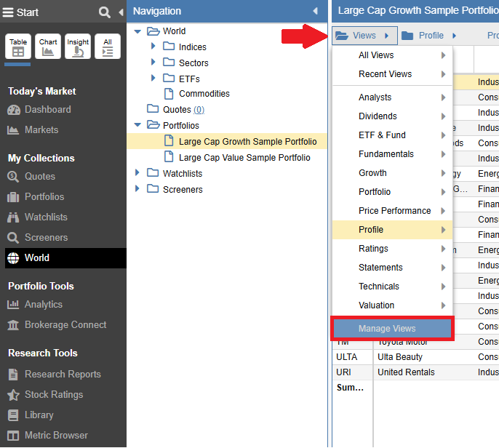This screenshot has width=499, height=448.
Task: Open Dashboard under Today's Market
Action: click(x=47, y=110)
